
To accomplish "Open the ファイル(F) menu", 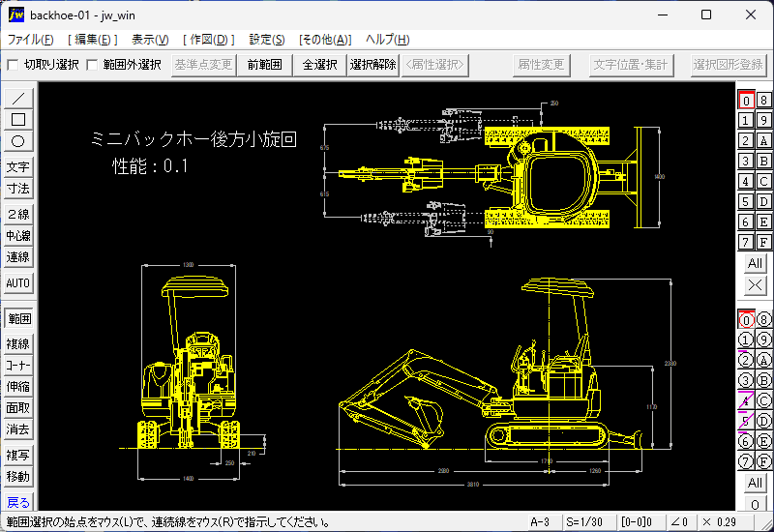I will coord(31,40).
